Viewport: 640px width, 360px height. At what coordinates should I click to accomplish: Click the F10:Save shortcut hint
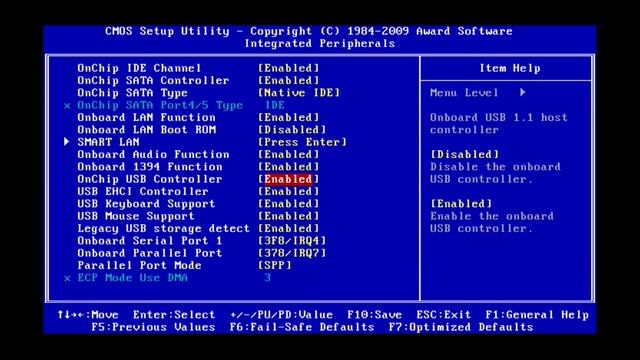coord(374,315)
